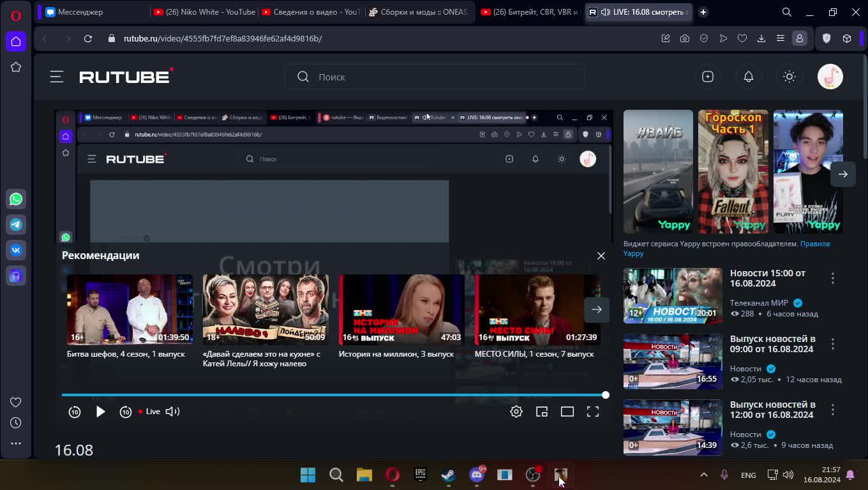Open more options for Выпуск новостей в 12:00
Viewport: 868px width, 490px height.
point(833,410)
